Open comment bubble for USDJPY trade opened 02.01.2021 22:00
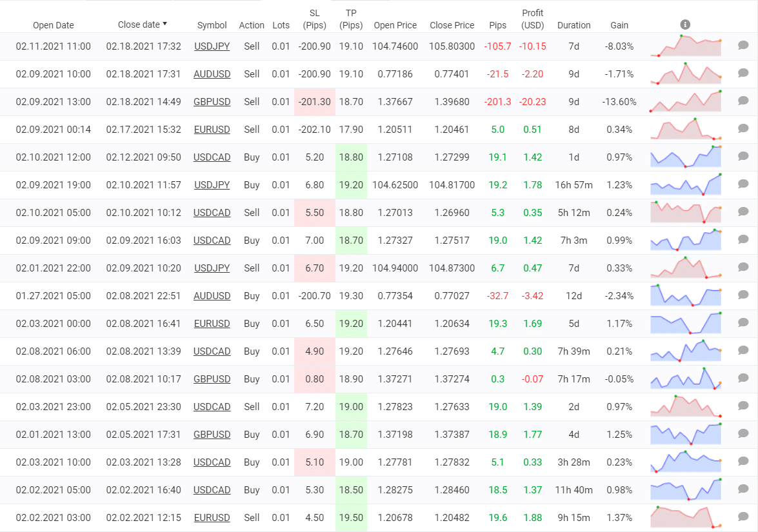The image size is (758, 532). point(743,267)
